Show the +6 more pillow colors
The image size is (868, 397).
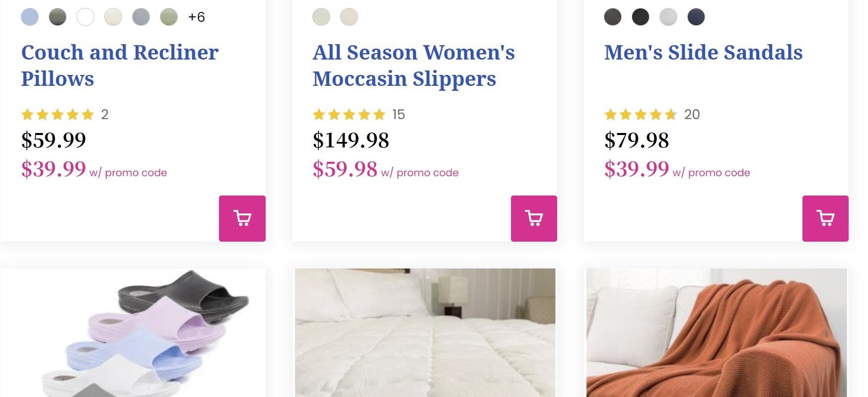(x=197, y=17)
